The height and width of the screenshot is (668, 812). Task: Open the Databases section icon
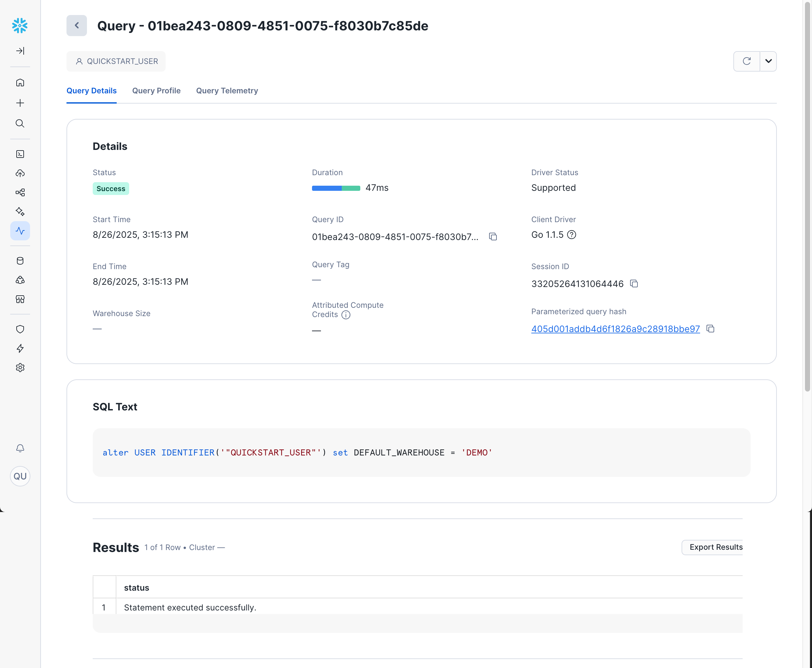tap(20, 260)
